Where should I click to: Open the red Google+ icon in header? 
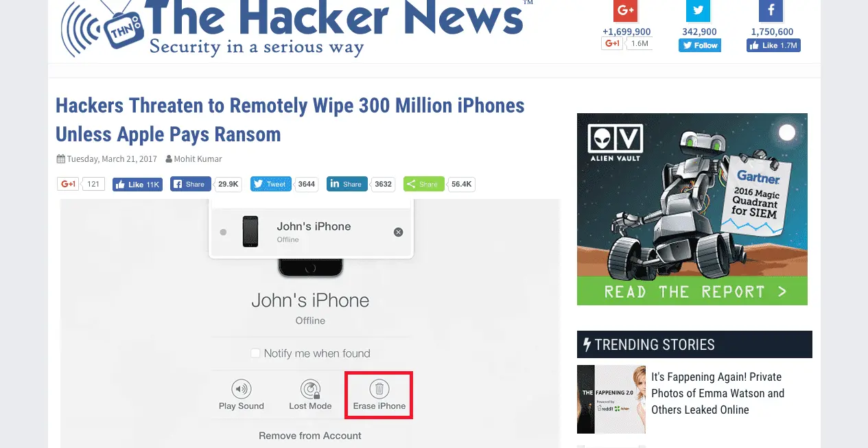click(x=626, y=10)
